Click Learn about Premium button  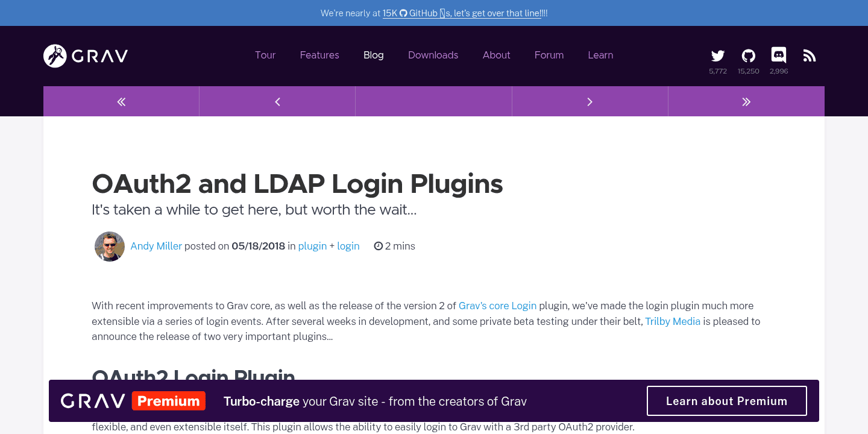[726, 400]
